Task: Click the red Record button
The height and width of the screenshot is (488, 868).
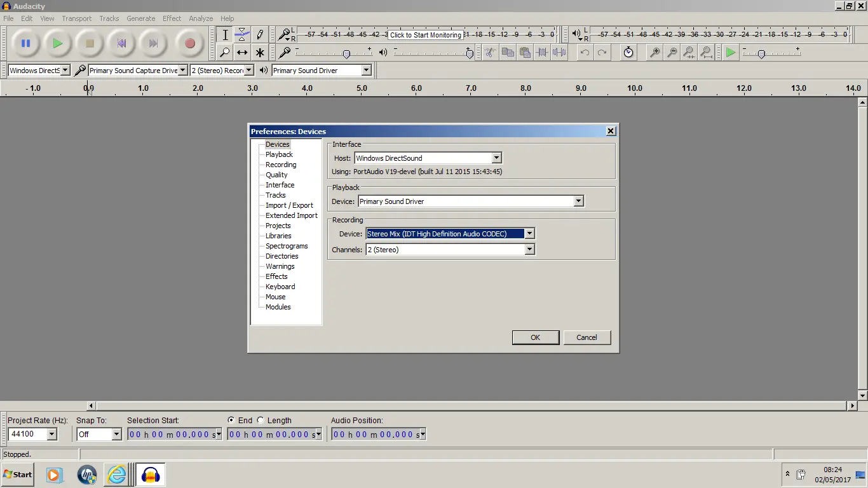Action: pyautogui.click(x=189, y=43)
